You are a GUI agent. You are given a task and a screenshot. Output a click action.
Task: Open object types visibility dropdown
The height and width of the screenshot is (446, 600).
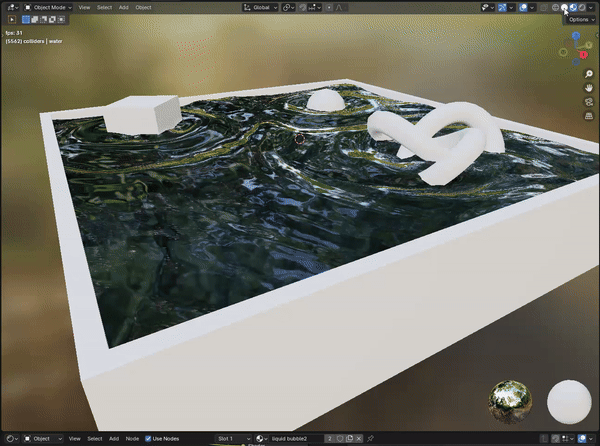coord(488,7)
